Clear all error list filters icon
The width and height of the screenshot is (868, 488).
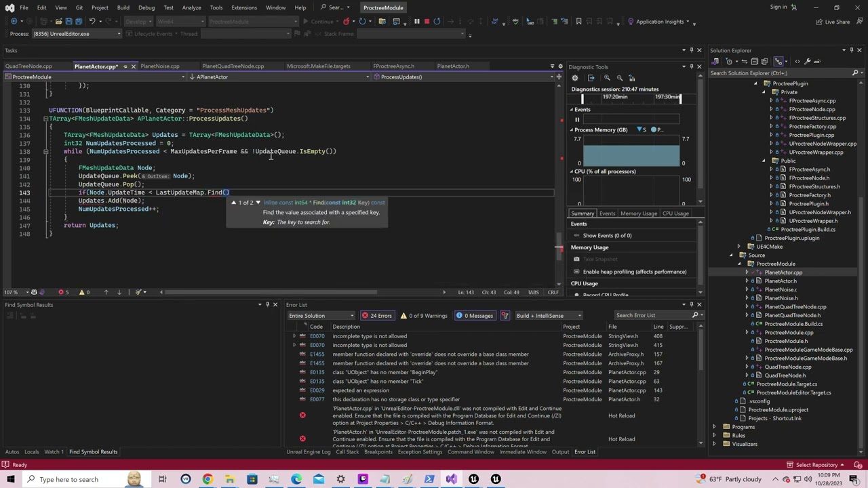(505, 315)
